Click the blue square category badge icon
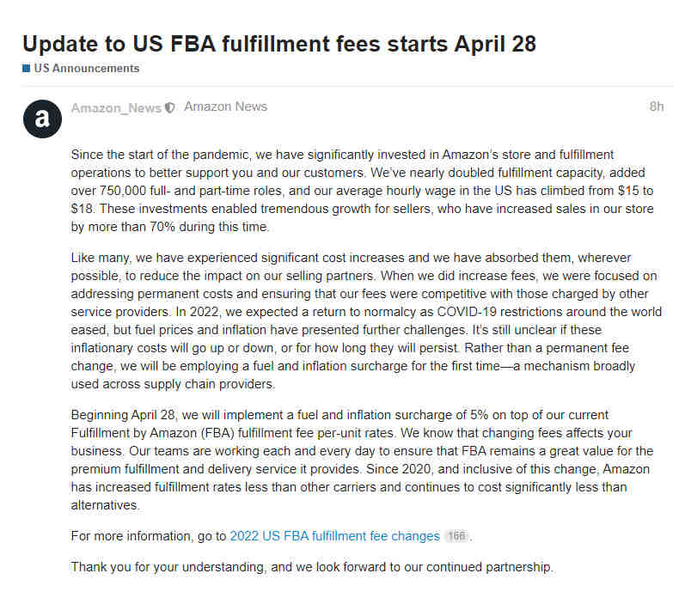 (x=26, y=68)
